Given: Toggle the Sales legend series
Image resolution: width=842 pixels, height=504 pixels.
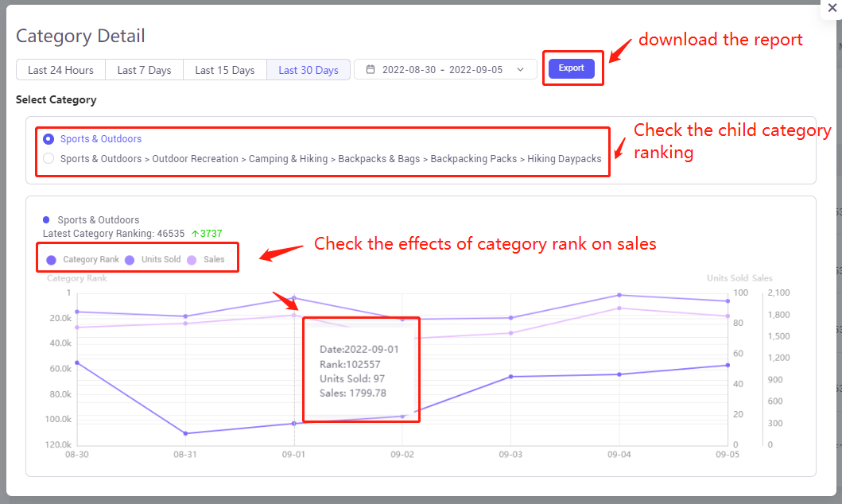Looking at the screenshot, I should pyautogui.click(x=206, y=259).
